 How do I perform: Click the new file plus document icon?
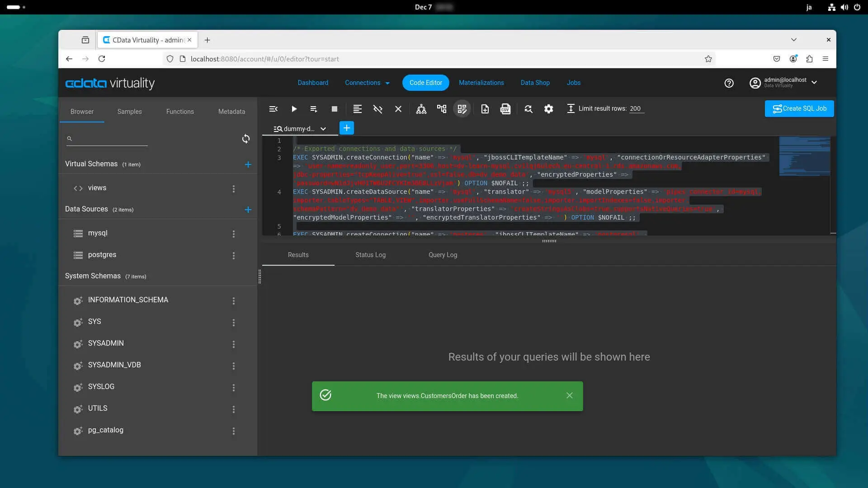click(485, 109)
